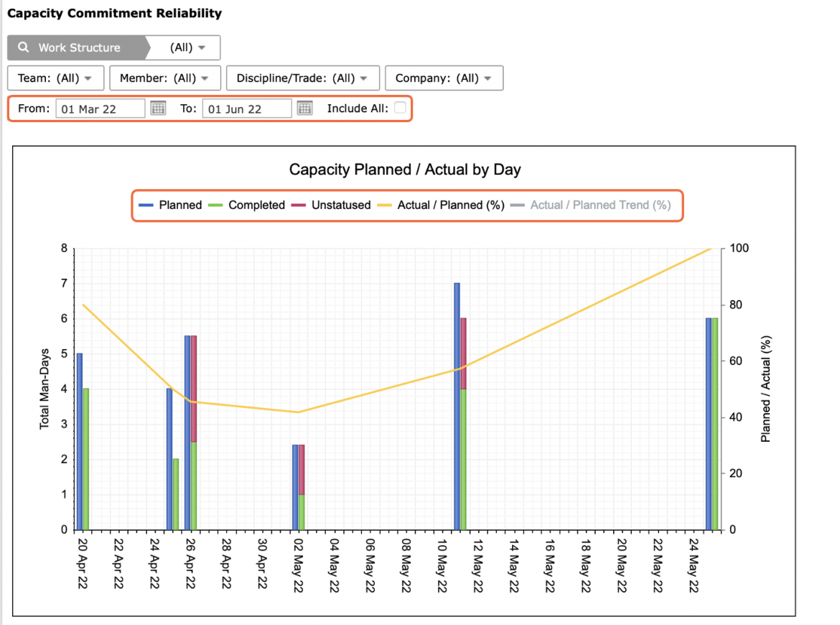The width and height of the screenshot is (840, 625).
Task: Toggle Planned series in chart legend
Action: [x=170, y=205]
